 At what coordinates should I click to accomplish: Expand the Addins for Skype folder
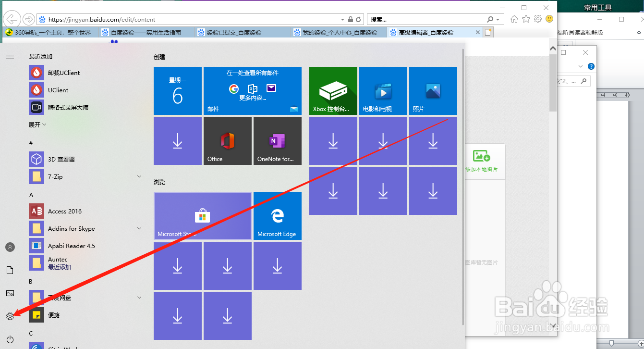139,228
